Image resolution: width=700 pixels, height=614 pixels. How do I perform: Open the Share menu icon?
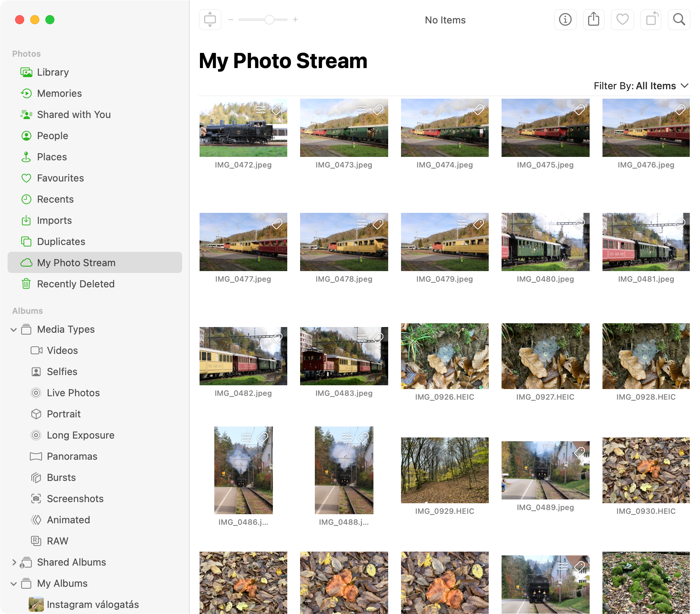(x=594, y=19)
